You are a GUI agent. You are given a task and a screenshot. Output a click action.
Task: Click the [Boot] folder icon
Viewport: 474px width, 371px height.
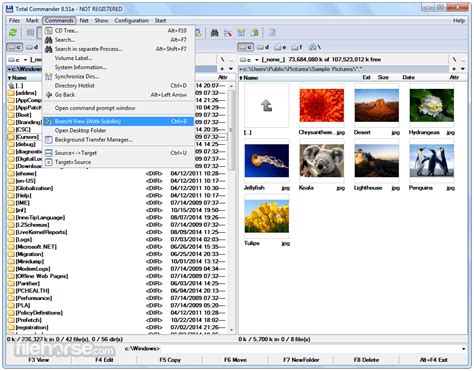point(11,115)
